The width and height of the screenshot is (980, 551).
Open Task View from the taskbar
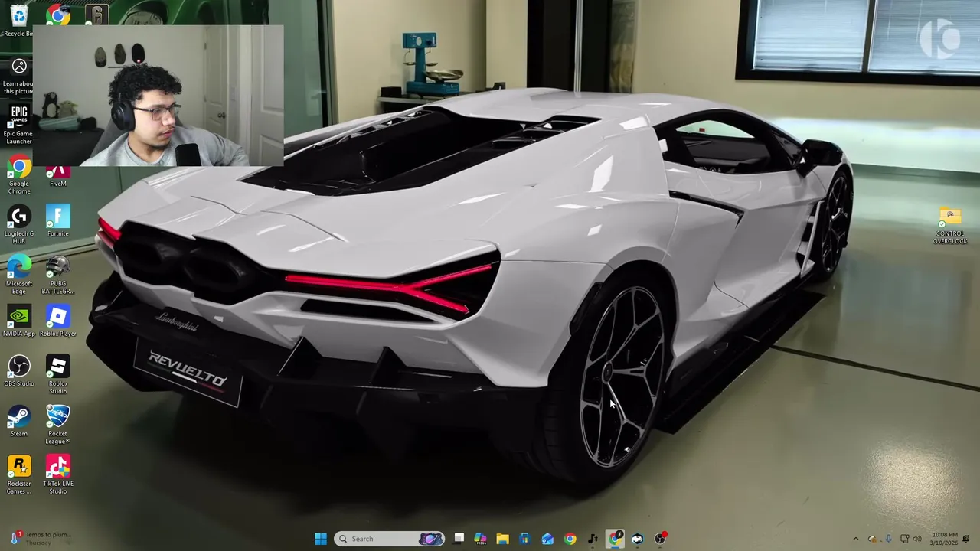click(x=459, y=539)
